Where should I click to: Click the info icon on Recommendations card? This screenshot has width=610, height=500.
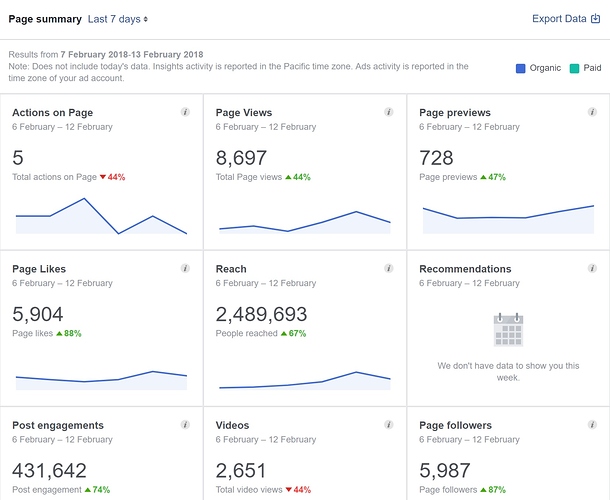[593, 269]
